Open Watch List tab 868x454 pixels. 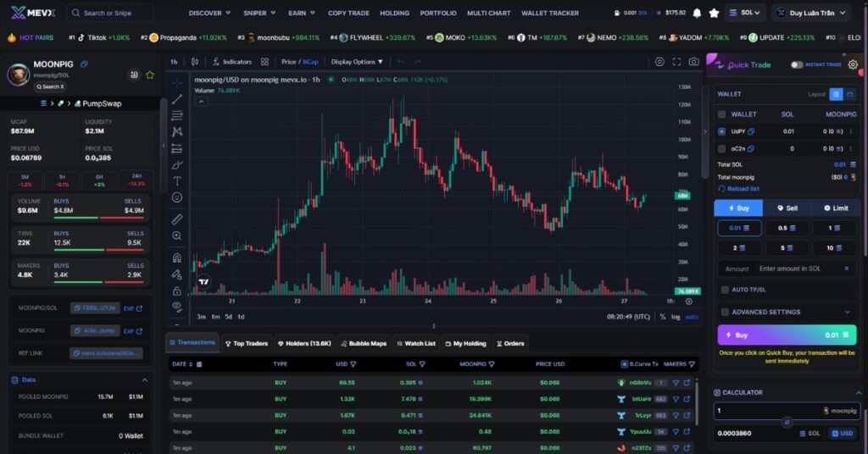(415, 343)
